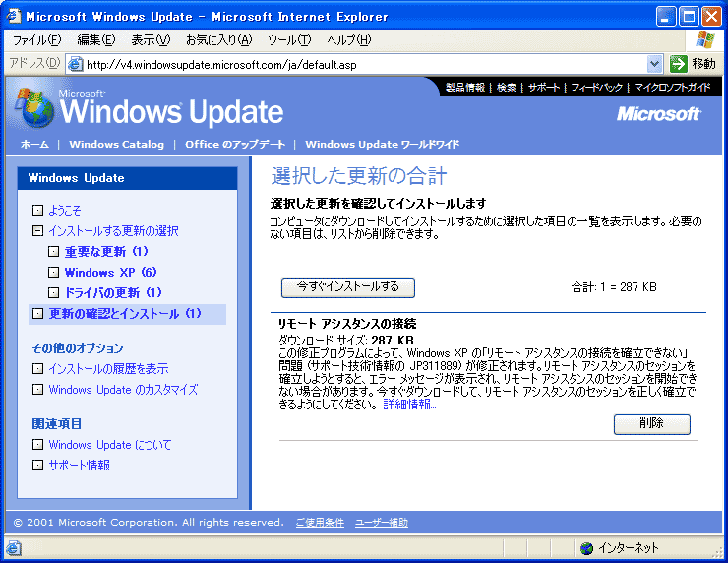Select the ようこそ tree link
Image resolution: width=728 pixels, height=563 pixels.
[x=65, y=211]
